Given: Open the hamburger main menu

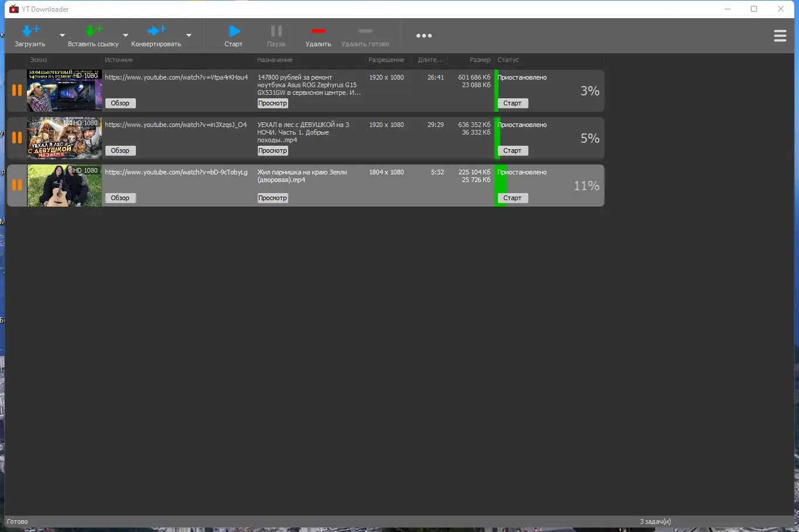Looking at the screenshot, I should click(780, 36).
